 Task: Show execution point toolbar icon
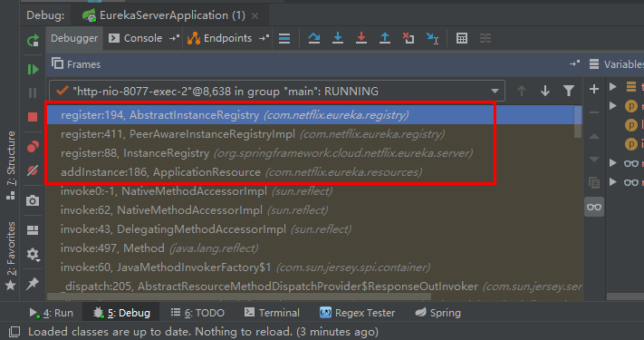click(284, 38)
